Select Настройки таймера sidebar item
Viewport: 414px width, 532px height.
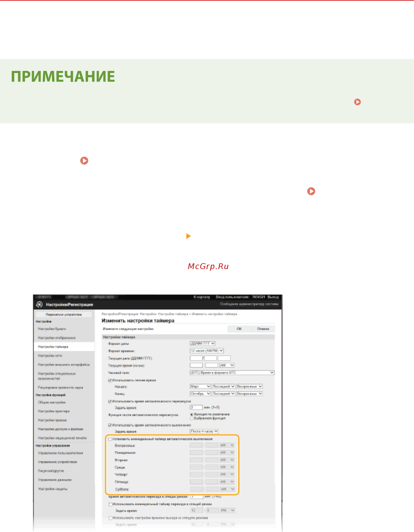(53, 347)
